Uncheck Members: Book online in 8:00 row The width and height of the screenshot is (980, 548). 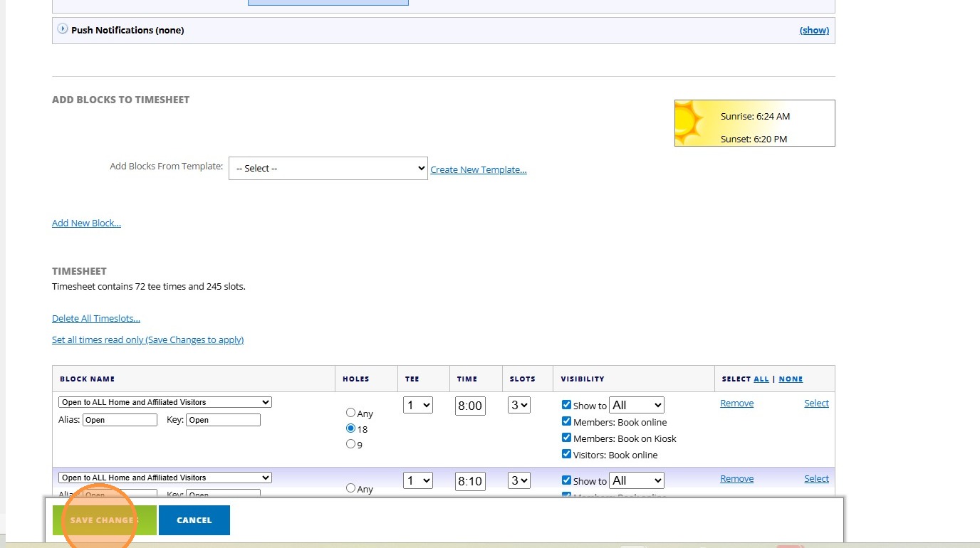click(x=567, y=421)
